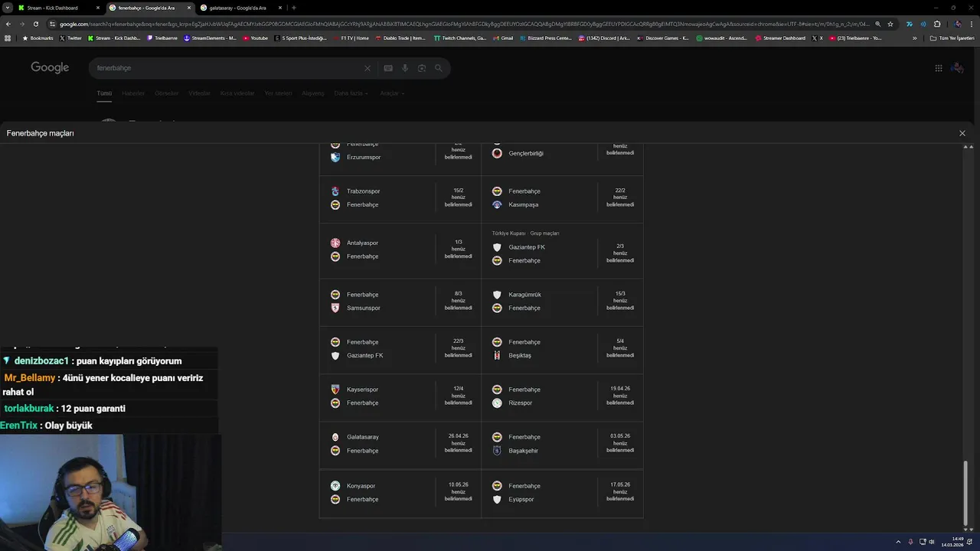Open the Daha fazla dropdown
Image resolution: width=980 pixels, height=551 pixels.
pos(351,93)
